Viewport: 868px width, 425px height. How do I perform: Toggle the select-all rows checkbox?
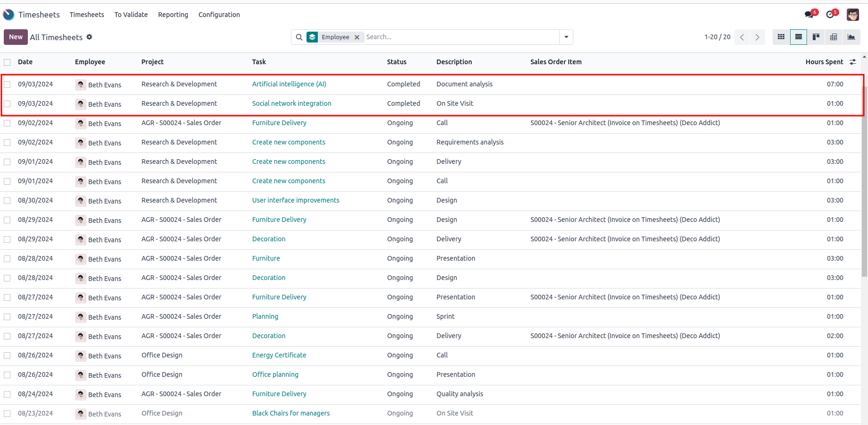7,62
